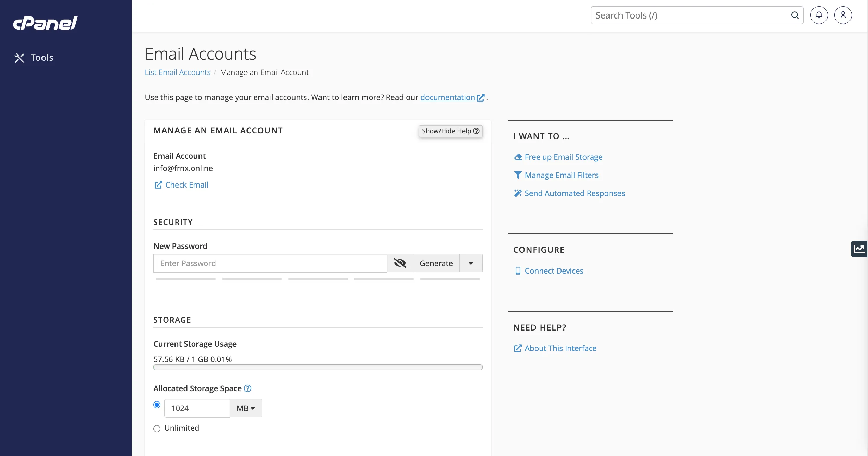Open Manage Email Filters
The image size is (868, 456).
pos(562,175)
